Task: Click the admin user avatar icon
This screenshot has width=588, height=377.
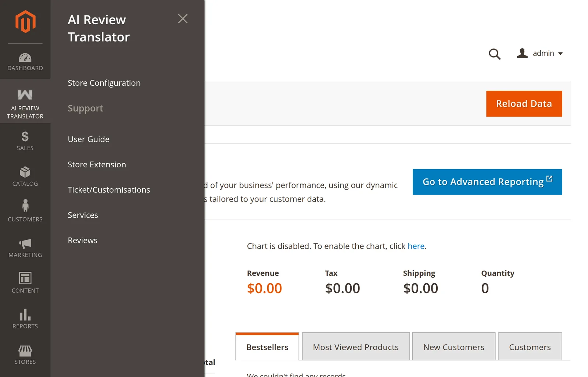Action: [522, 53]
